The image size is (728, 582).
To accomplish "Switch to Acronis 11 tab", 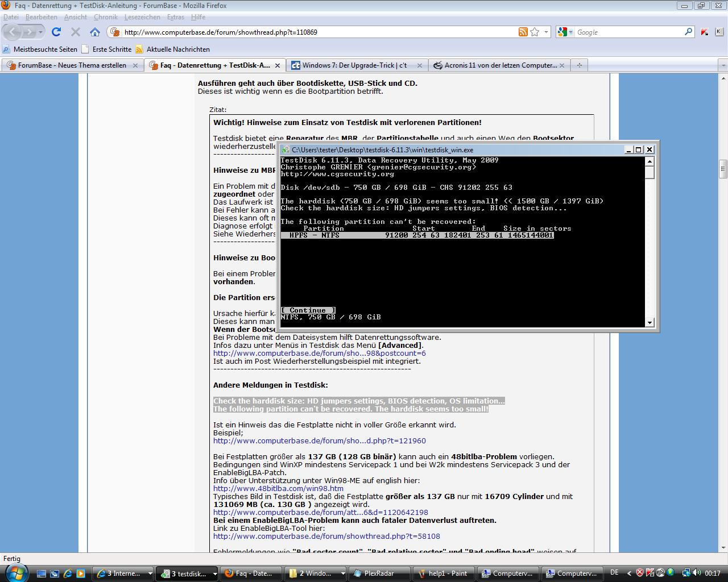I will pos(499,65).
